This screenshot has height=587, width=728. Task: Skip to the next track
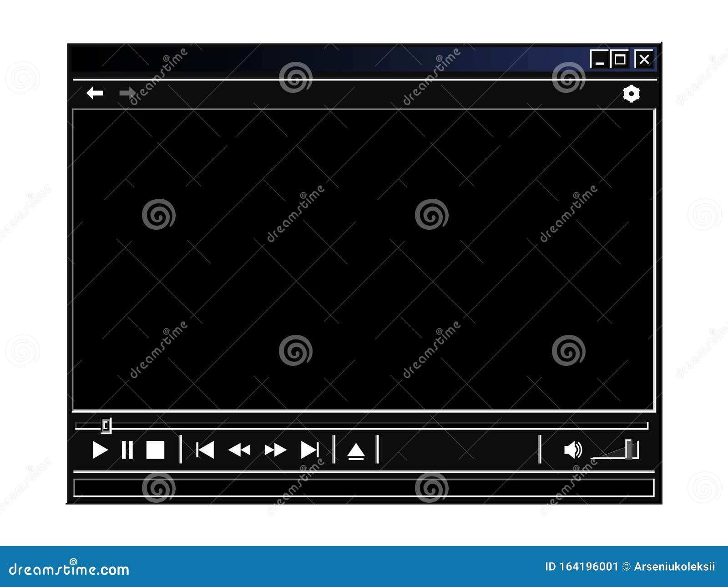pyautogui.click(x=309, y=450)
